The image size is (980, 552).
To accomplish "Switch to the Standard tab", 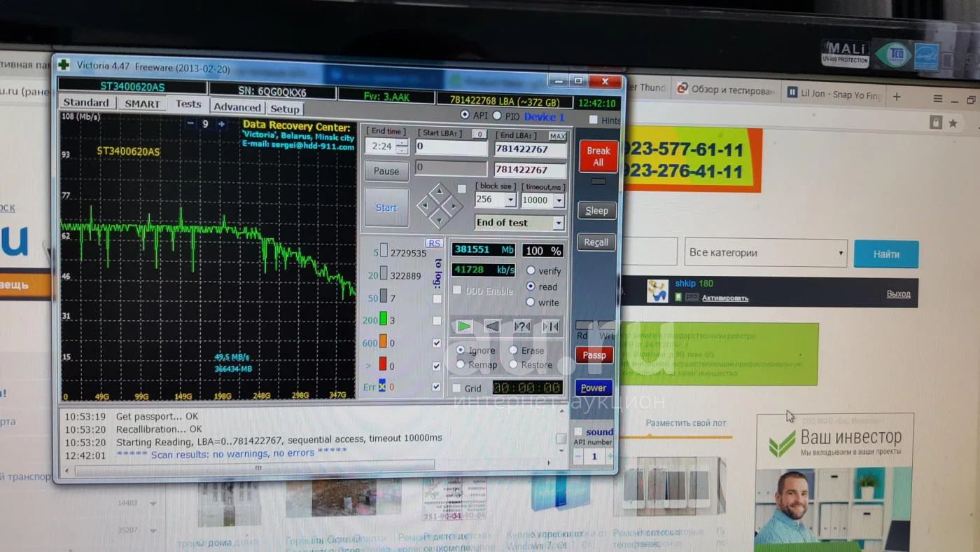I will point(86,102).
